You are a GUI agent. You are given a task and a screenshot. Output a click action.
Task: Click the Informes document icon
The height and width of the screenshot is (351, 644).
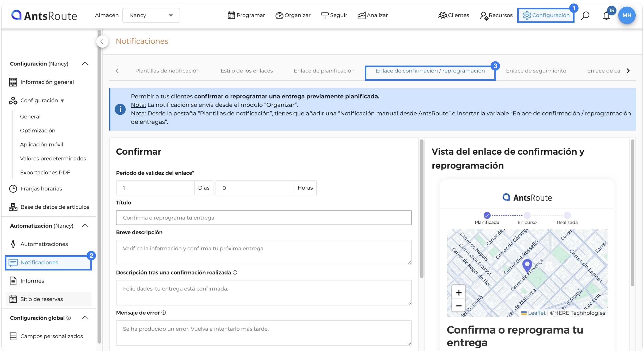pyautogui.click(x=13, y=281)
